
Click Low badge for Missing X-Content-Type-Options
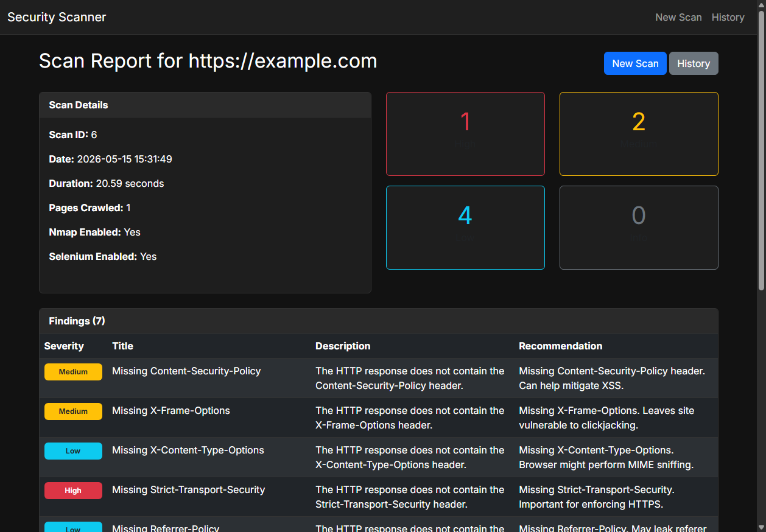point(73,451)
